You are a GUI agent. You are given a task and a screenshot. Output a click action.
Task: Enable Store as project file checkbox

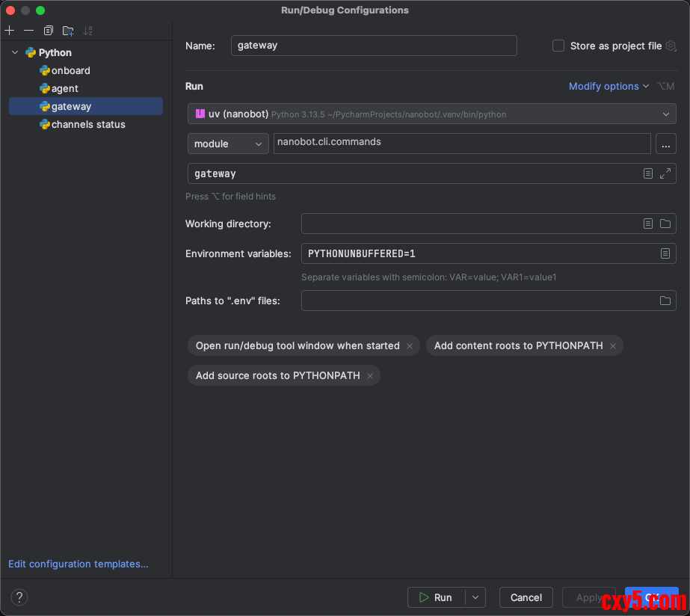pyautogui.click(x=558, y=46)
